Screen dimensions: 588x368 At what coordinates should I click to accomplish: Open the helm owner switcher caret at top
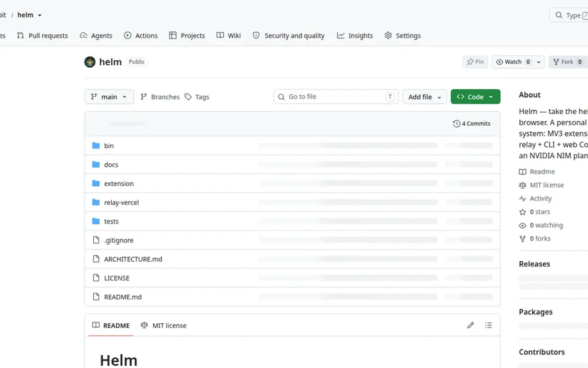click(40, 15)
